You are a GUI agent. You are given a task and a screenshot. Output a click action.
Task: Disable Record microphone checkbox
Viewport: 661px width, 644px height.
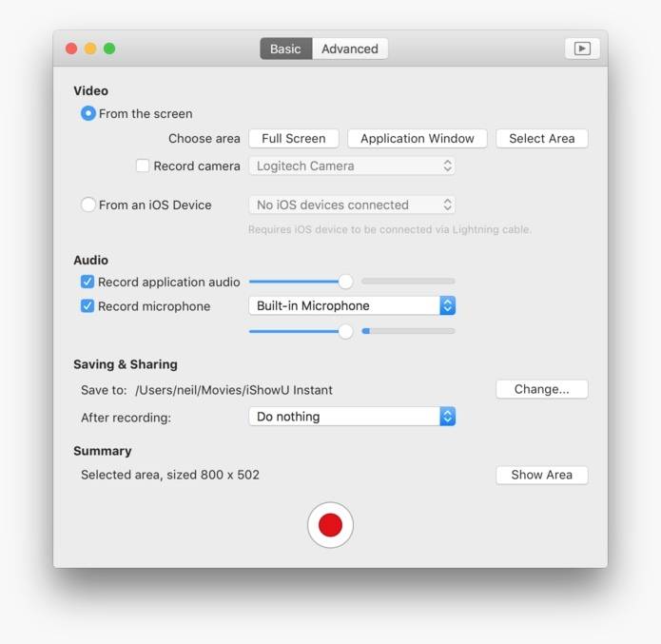point(87,305)
